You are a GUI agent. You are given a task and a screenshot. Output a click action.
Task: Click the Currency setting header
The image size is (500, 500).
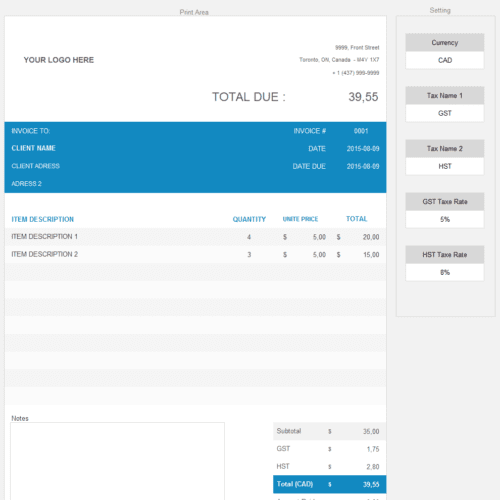point(444,43)
